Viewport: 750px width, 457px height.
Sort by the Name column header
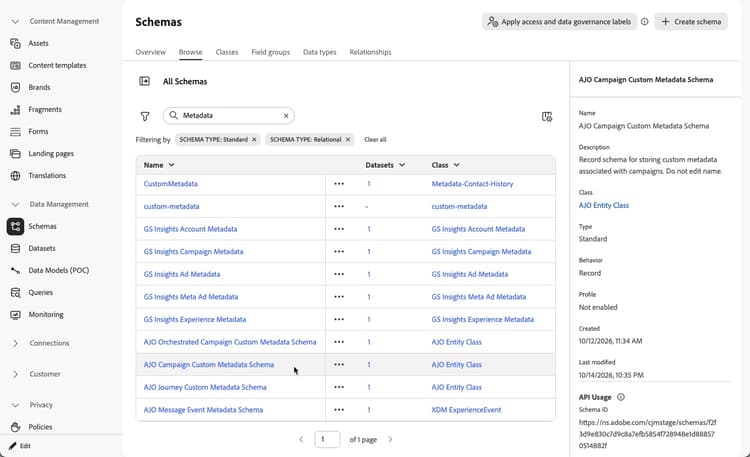pos(159,165)
